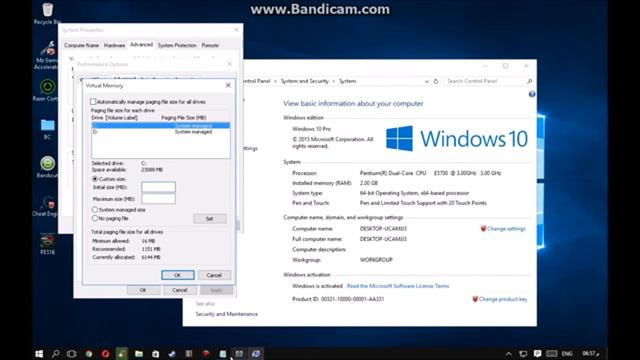The height and width of the screenshot is (360, 640).
Task: Open taskbar Search magnifier
Action: (x=56, y=353)
